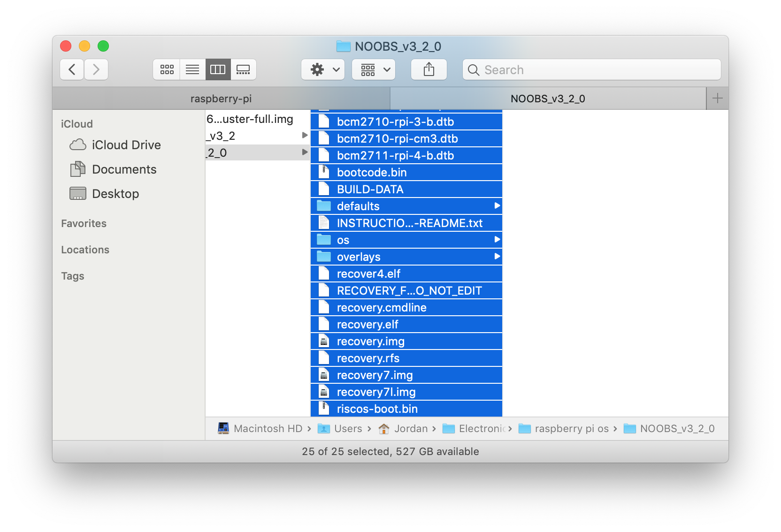
Task: Select bcm2711-rpi-4-b.dtb file
Action: pyautogui.click(x=406, y=156)
